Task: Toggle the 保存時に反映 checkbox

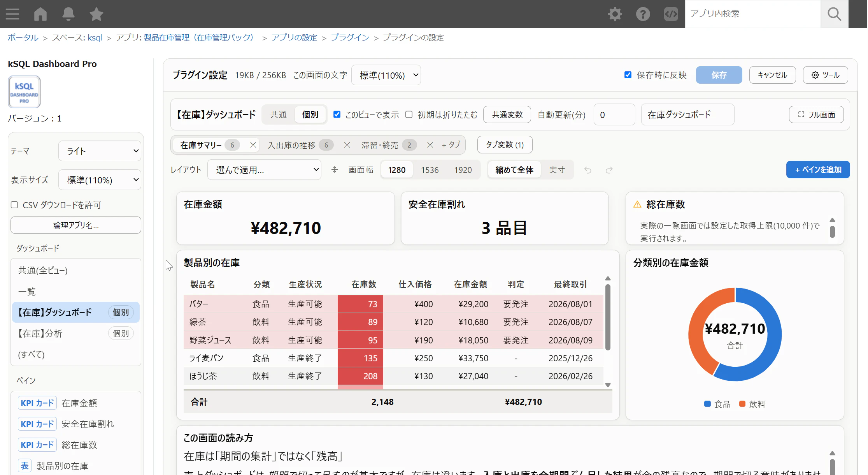Action: pyautogui.click(x=628, y=75)
